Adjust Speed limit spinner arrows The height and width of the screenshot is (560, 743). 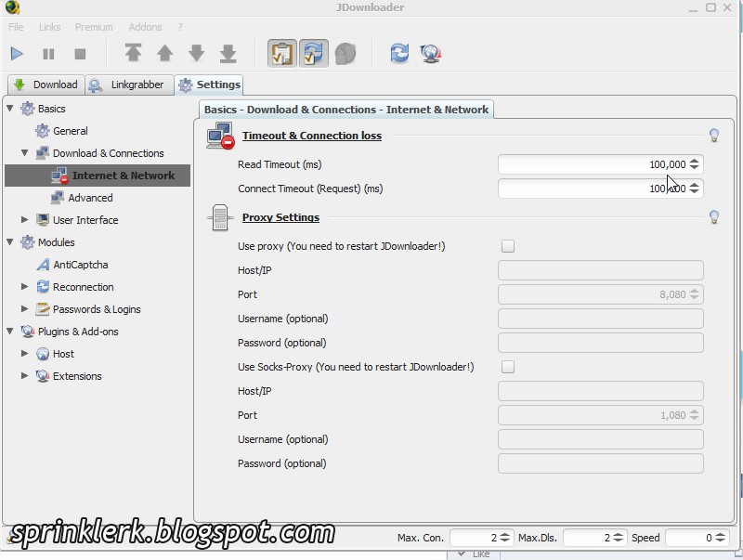pos(721,538)
